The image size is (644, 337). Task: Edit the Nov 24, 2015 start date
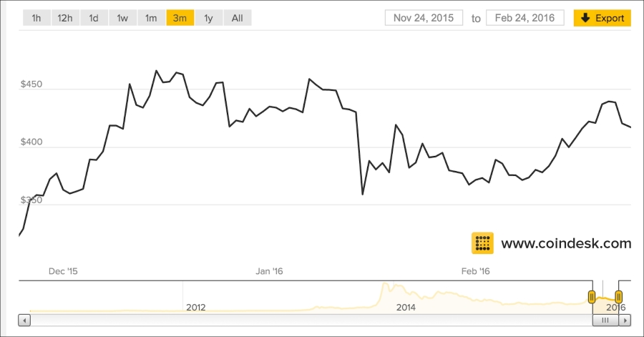(x=424, y=18)
